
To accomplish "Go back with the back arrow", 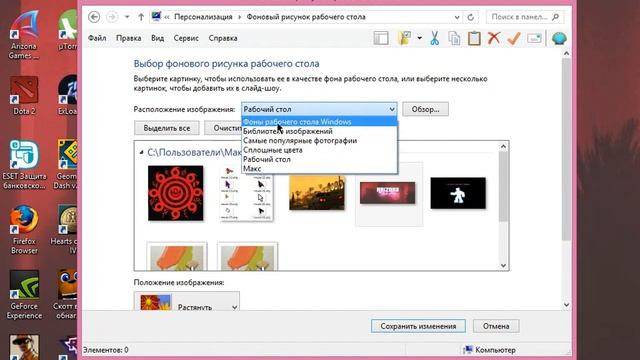I will (94, 17).
